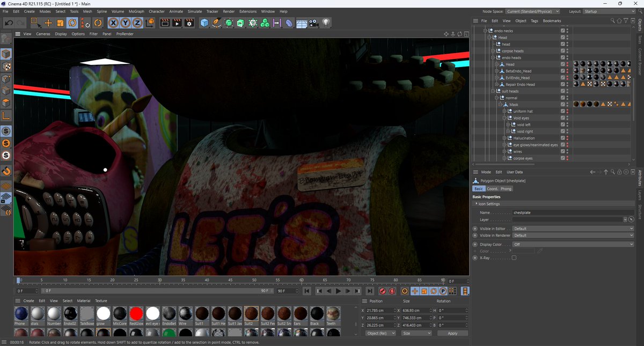Add a Camera object
644x346 pixels.
tap(314, 23)
